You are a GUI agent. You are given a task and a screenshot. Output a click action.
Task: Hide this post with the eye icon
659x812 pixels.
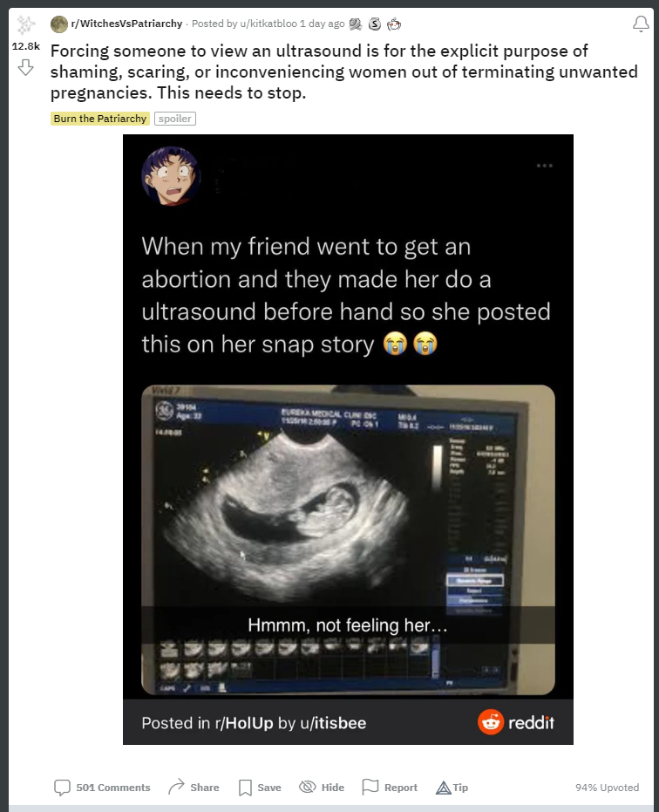point(322,787)
